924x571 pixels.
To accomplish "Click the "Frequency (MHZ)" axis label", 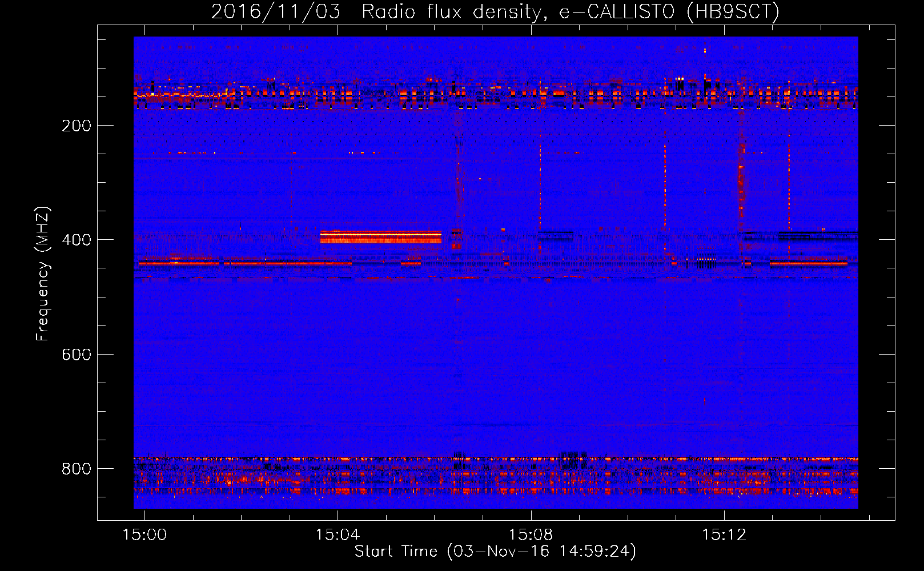I will (43, 274).
